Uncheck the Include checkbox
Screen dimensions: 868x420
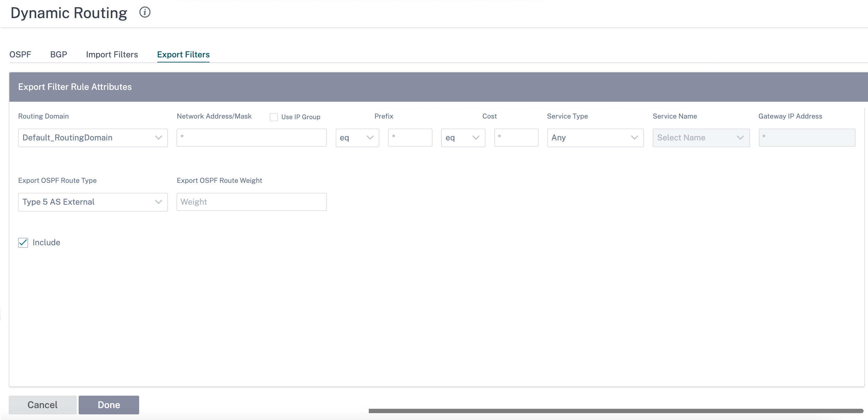(23, 242)
